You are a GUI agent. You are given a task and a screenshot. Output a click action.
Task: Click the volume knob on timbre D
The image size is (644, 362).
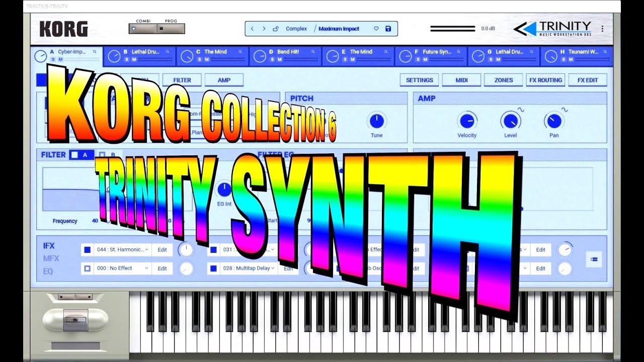click(260, 56)
